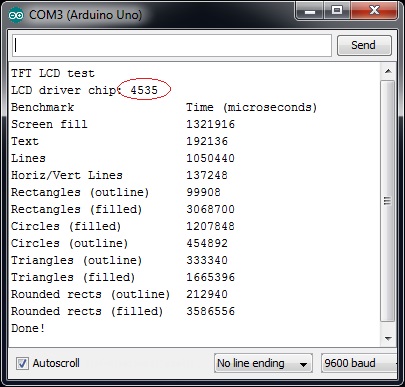Click the 'Rounded rects (outline)' label
The height and width of the screenshot is (387, 405).
[90, 294]
